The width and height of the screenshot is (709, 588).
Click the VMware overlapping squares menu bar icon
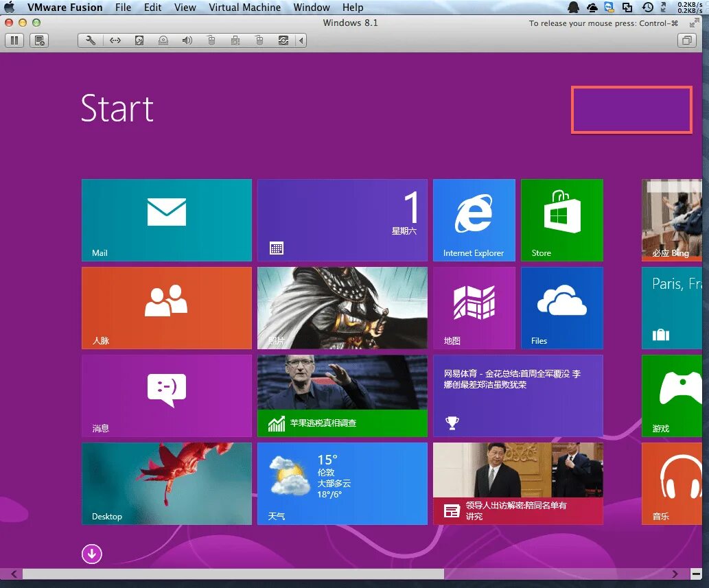click(627, 8)
